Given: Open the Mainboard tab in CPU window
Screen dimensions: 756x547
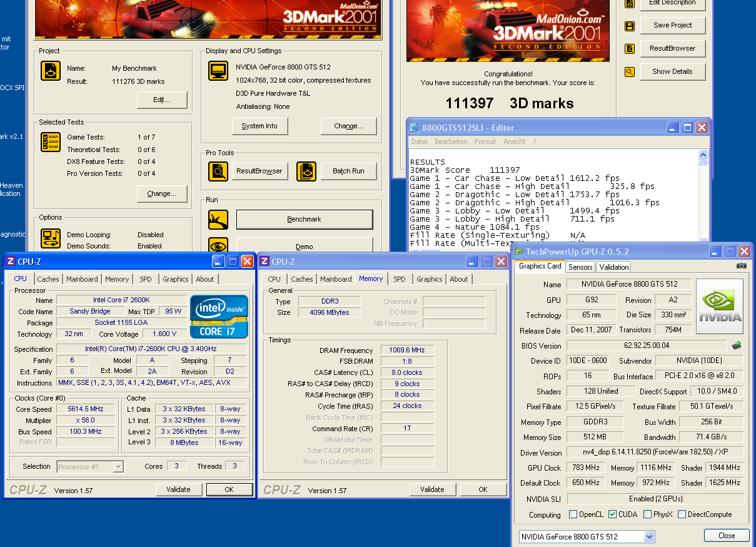Looking at the screenshot, I should point(82,279).
